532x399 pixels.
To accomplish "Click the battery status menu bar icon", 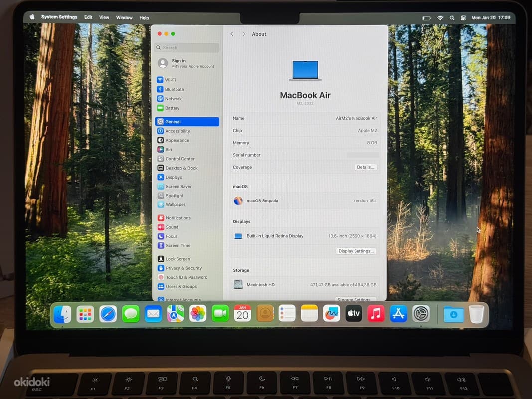I will point(426,18).
